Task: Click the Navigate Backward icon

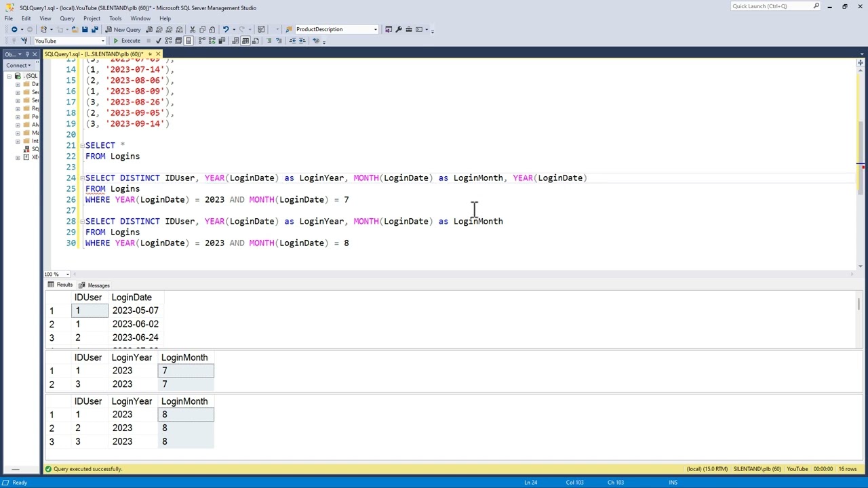Action: click(14, 29)
